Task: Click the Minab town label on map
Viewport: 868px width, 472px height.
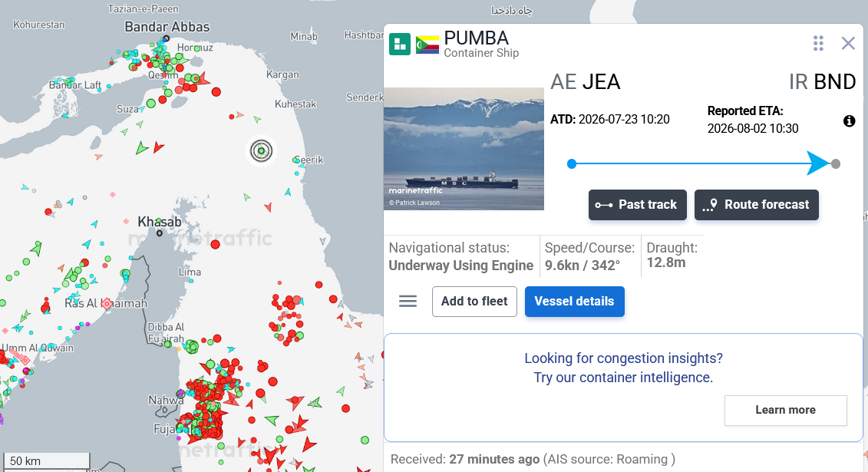Action: coord(304,37)
